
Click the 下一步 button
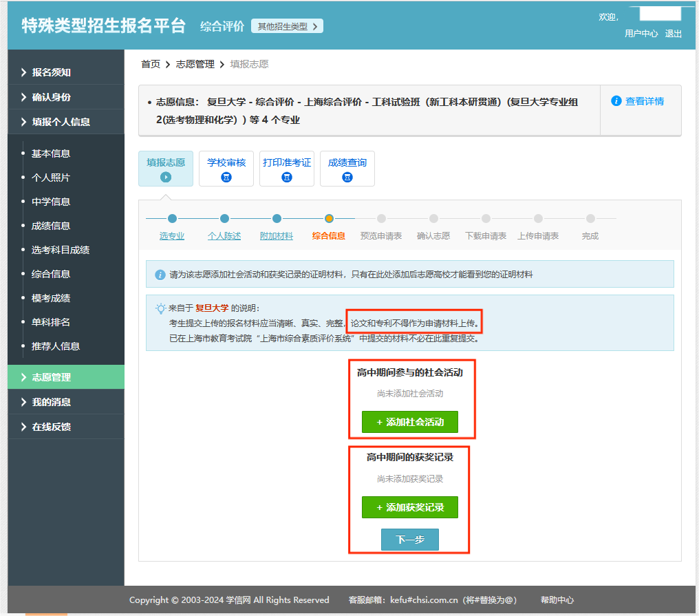[409, 540]
